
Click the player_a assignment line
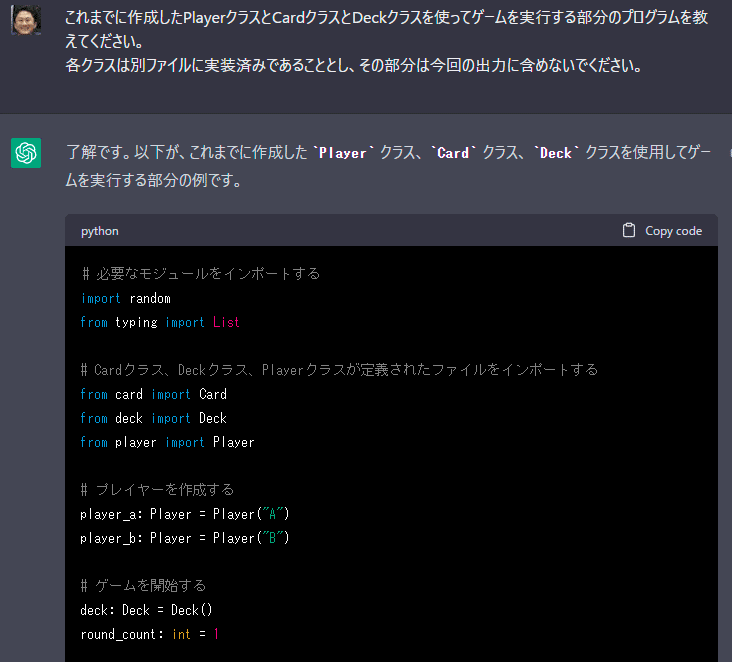click(x=185, y=514)
